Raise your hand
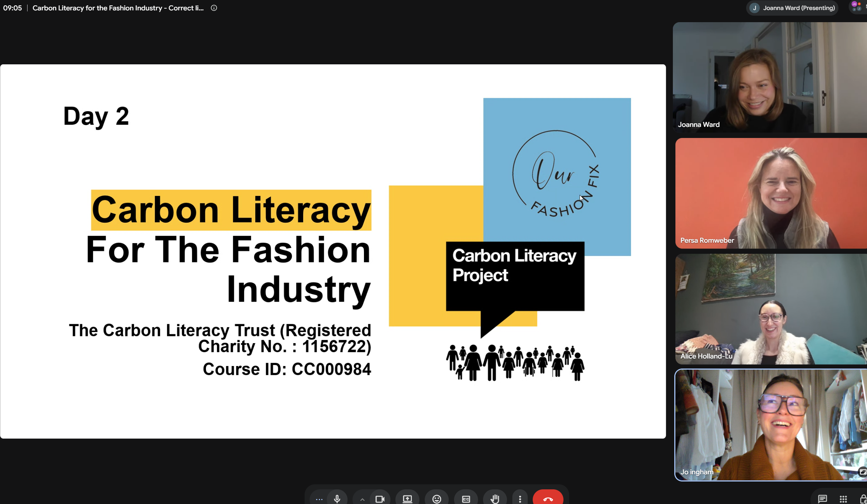 pos(495,498)
